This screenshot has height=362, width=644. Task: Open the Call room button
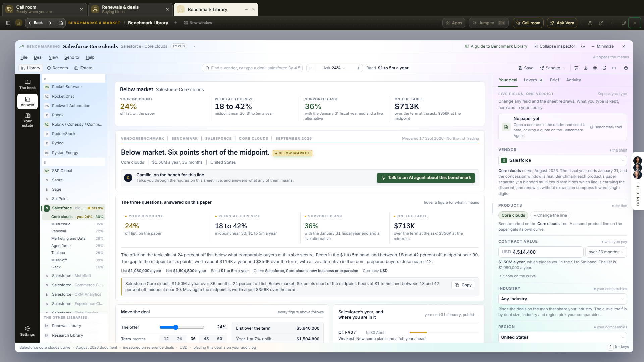tap(528, 23)
